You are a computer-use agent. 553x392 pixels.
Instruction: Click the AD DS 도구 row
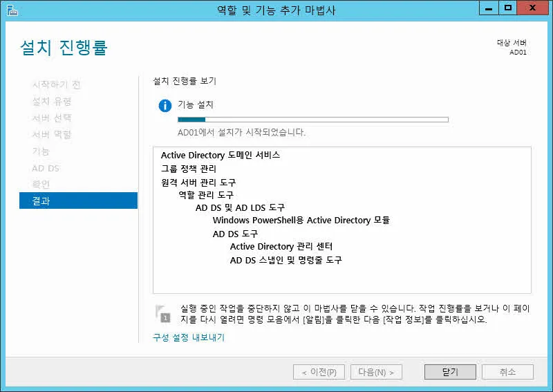(x=235, y=234)
